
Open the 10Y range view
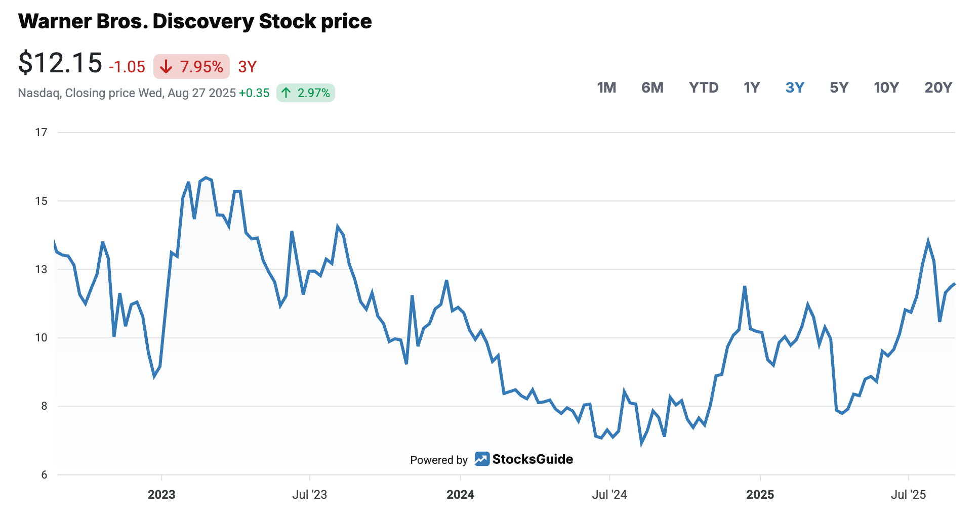click(x=886, y=88)
